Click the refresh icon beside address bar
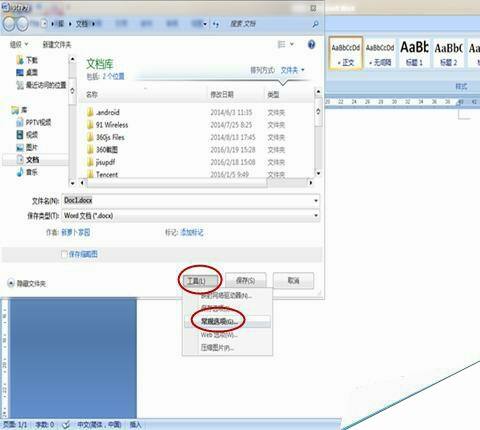This screenshot has height=430, width=480. [216, 24]
